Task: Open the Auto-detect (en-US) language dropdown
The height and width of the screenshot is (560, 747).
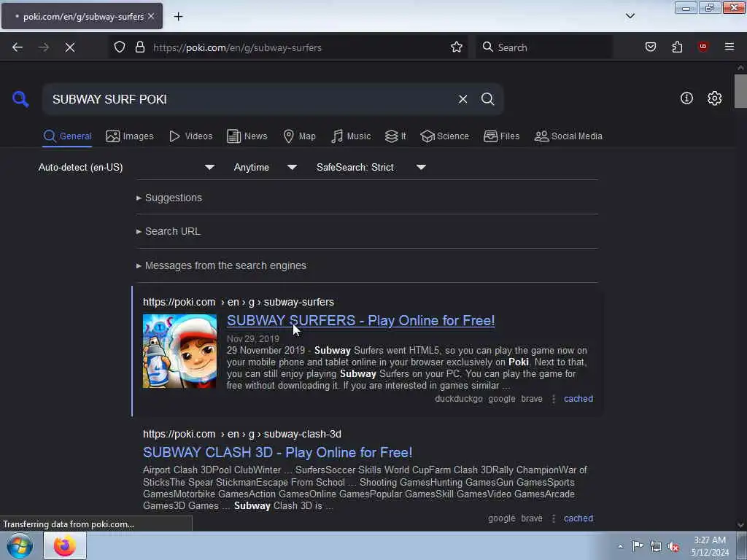Action: click(126, 167)
